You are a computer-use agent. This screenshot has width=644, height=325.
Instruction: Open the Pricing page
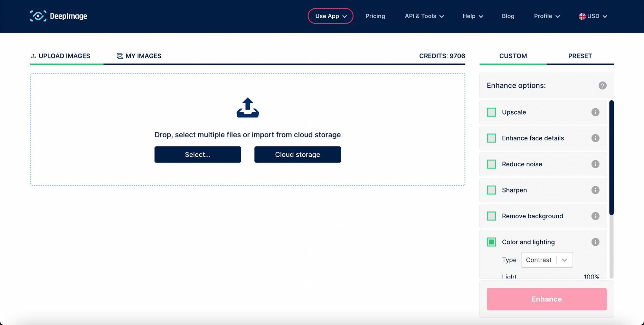[375, 16]
